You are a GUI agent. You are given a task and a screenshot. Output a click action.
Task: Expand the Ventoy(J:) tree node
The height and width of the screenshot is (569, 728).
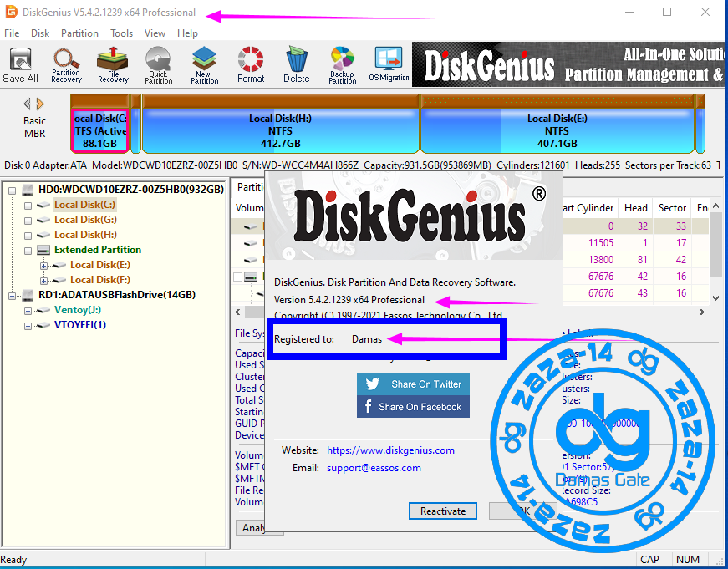(28, 311)
